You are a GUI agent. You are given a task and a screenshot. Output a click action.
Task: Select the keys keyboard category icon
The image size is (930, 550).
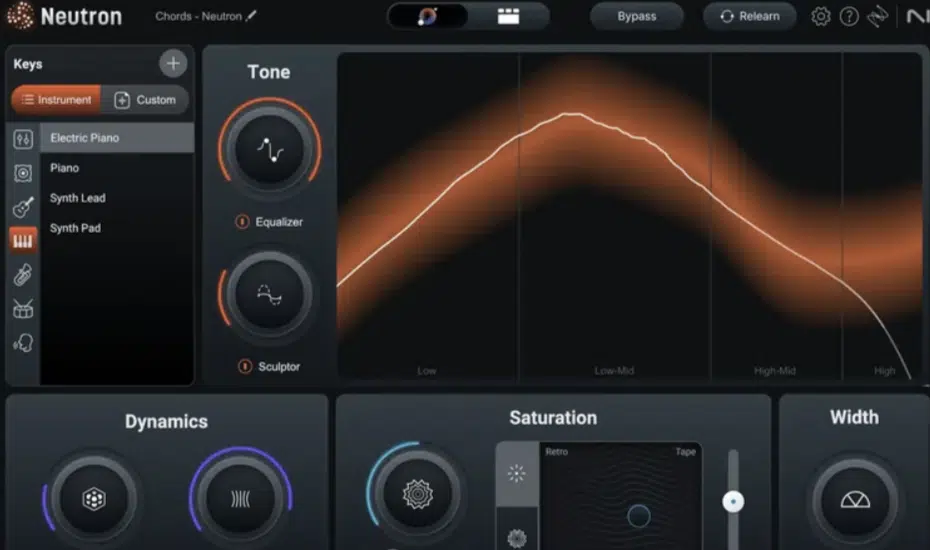23,241
